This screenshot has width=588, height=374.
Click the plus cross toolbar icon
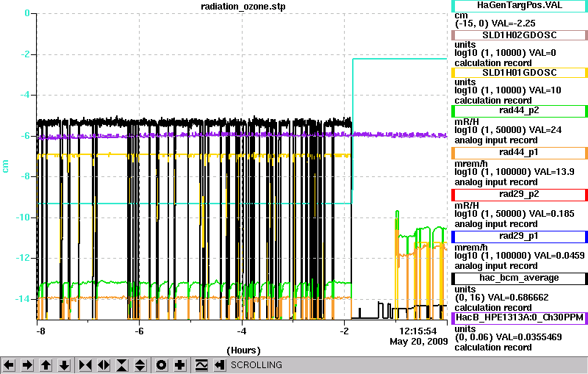click(180, 364)
